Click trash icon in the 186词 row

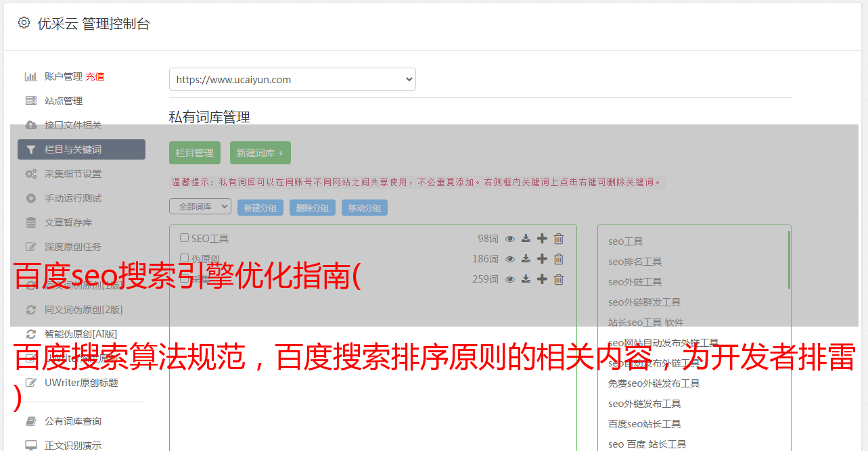(559, 259)
